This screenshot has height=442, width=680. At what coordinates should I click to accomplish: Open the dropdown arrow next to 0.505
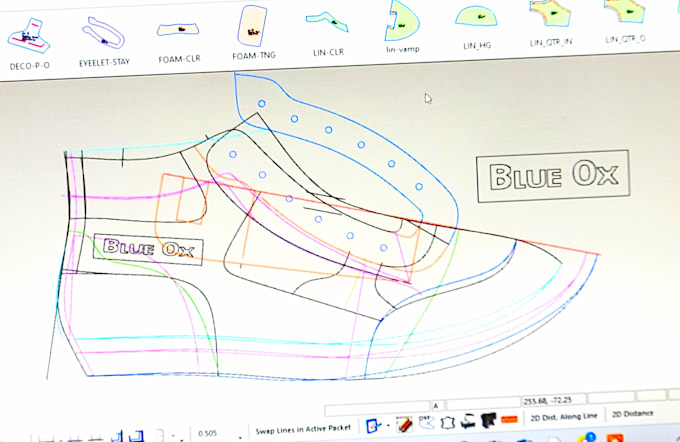pos(239,436)
